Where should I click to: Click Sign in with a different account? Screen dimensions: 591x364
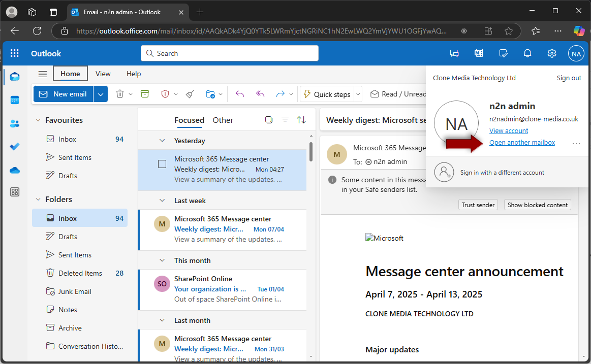tap(502, 173)
